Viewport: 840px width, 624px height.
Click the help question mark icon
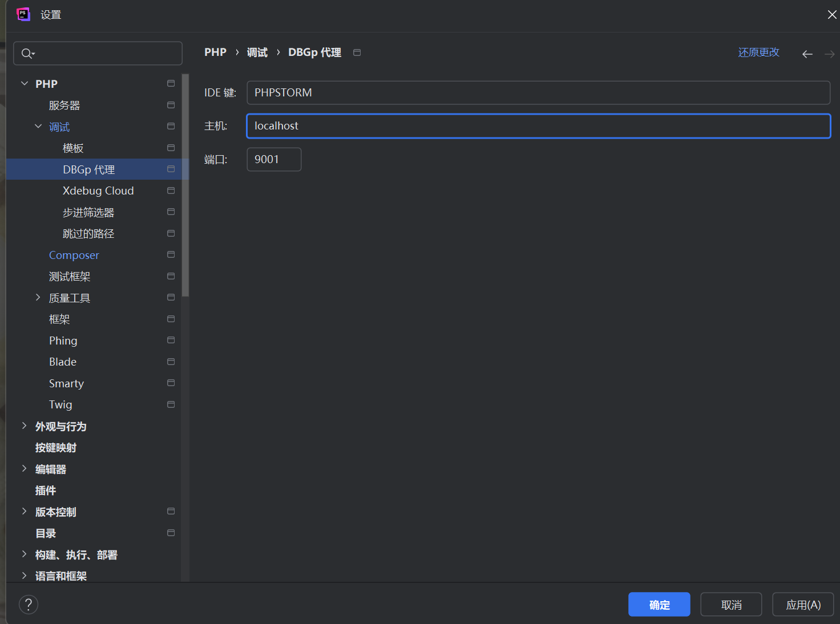[x=29, y=605]
